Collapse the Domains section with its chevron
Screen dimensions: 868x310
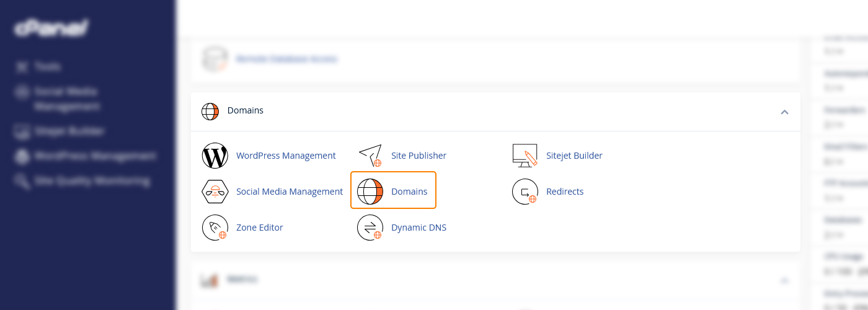tap(784, 112)
